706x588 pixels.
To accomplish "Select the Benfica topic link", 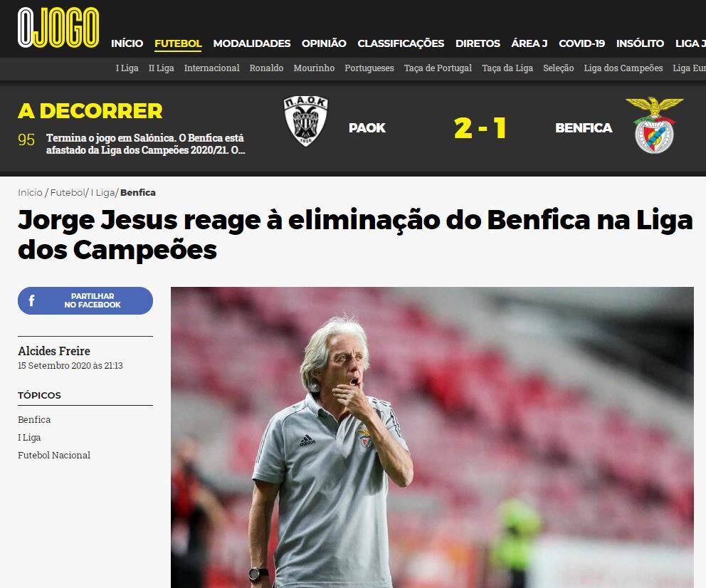I will (x=34, y=419).
